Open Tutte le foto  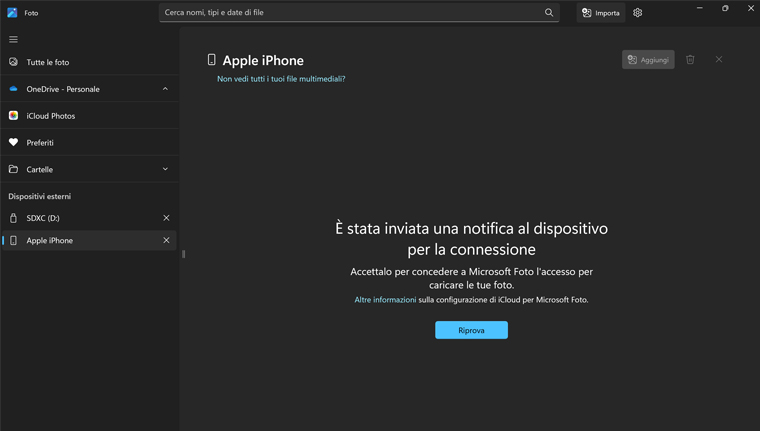pos(90,62)
